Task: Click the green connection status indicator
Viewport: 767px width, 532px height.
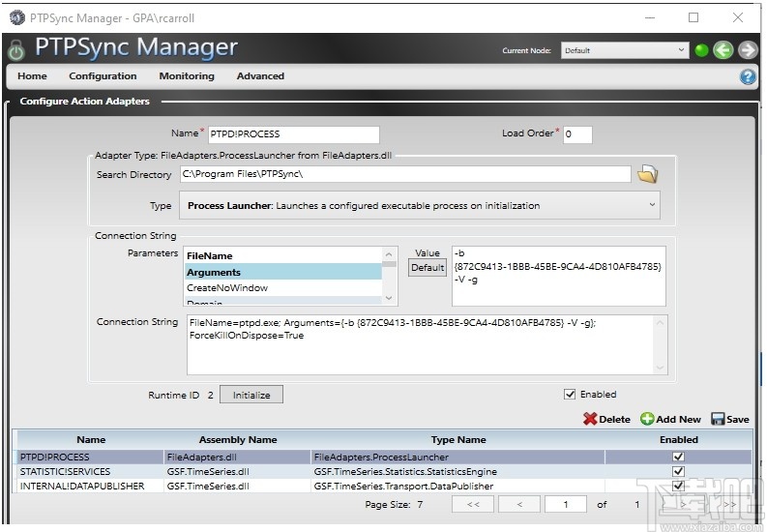Action: point(701,50)
